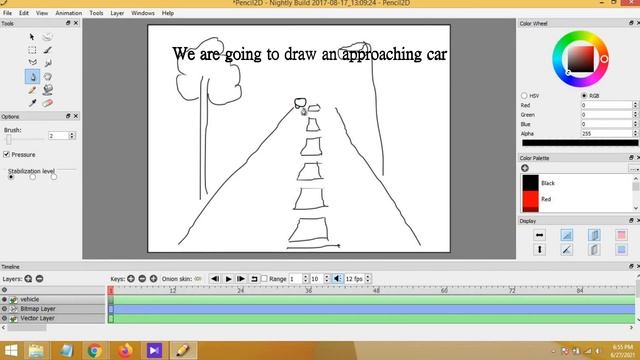Image resolution: width=640 pixels, height=360 pixels.
Task: Open the Animation menu
Action: [x=69, y=13]
